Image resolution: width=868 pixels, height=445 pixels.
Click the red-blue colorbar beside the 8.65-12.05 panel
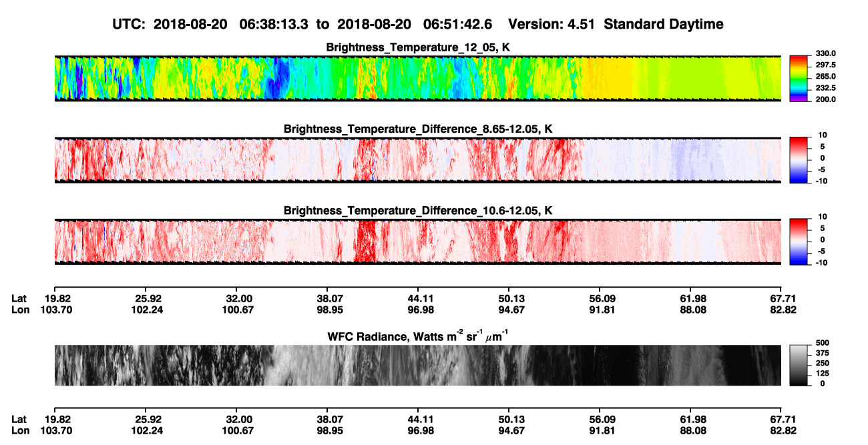coord(799,159)
